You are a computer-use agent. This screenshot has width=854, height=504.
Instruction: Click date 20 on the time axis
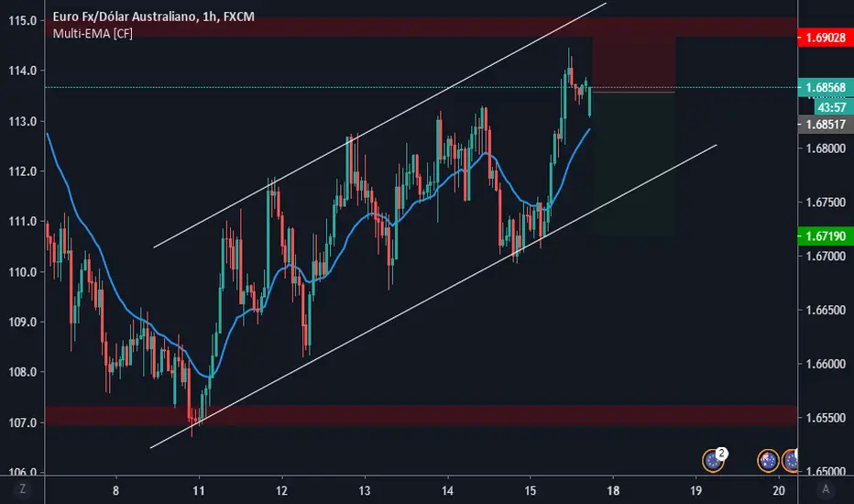pos(779,491)
